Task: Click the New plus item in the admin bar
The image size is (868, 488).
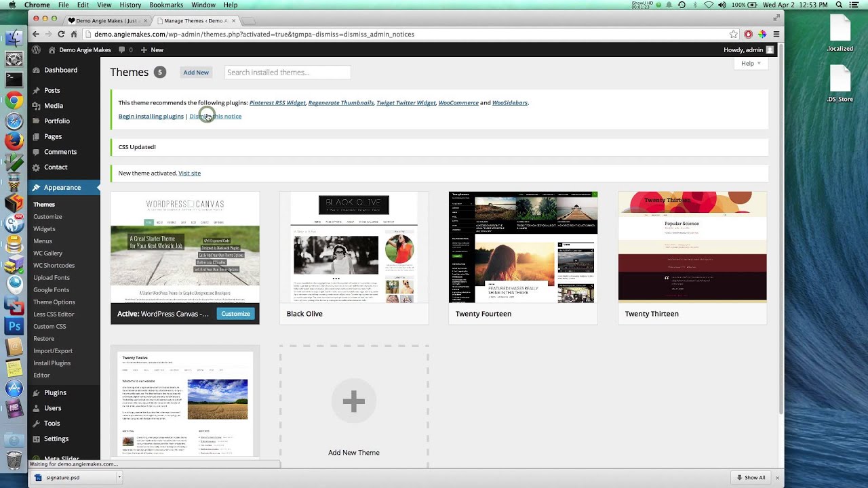Action: coord(152,49)
